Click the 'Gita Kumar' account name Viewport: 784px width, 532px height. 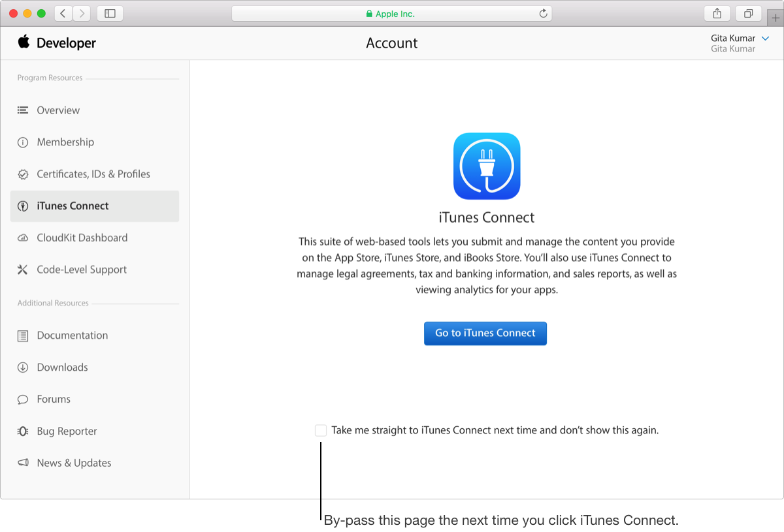point(733,38)
